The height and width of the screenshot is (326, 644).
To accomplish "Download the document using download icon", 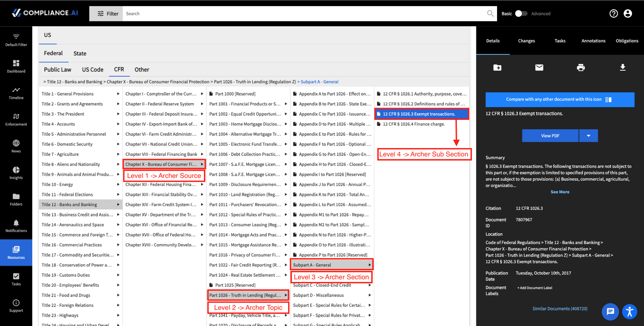I will click(x=622, y=67).
